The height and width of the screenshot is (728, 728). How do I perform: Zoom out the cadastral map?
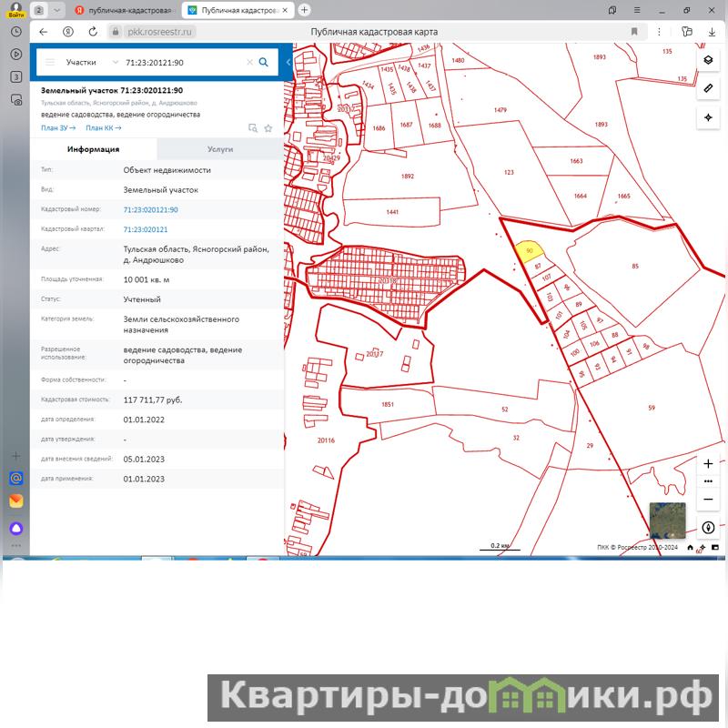tap(708, 500)
